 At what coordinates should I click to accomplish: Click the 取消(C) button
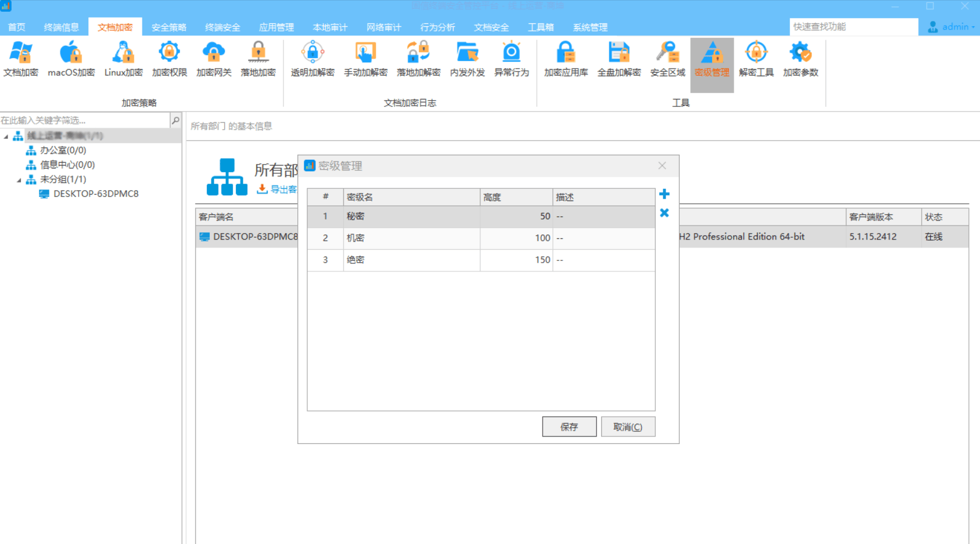(x=627, y=427)
